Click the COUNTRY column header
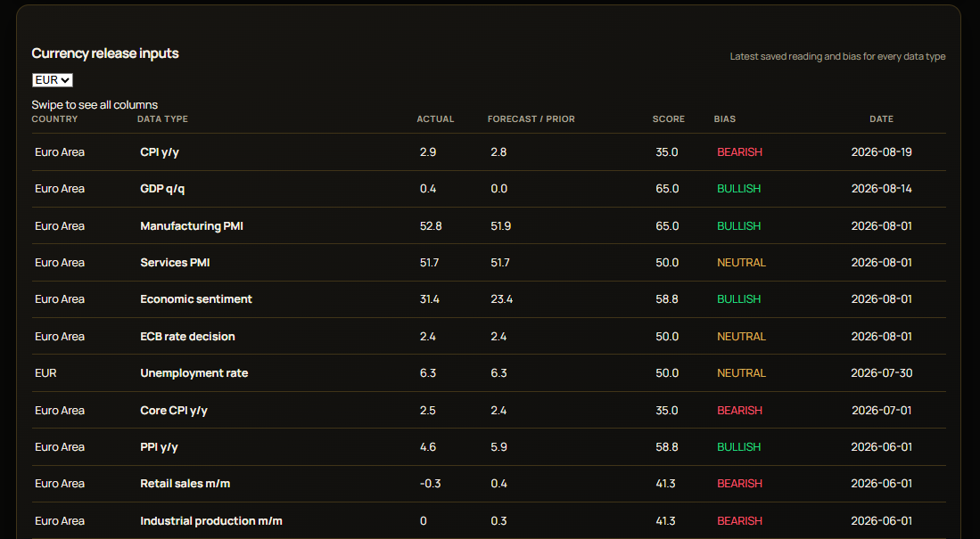This screenshot has height=539, width=980. pos(55,118)
